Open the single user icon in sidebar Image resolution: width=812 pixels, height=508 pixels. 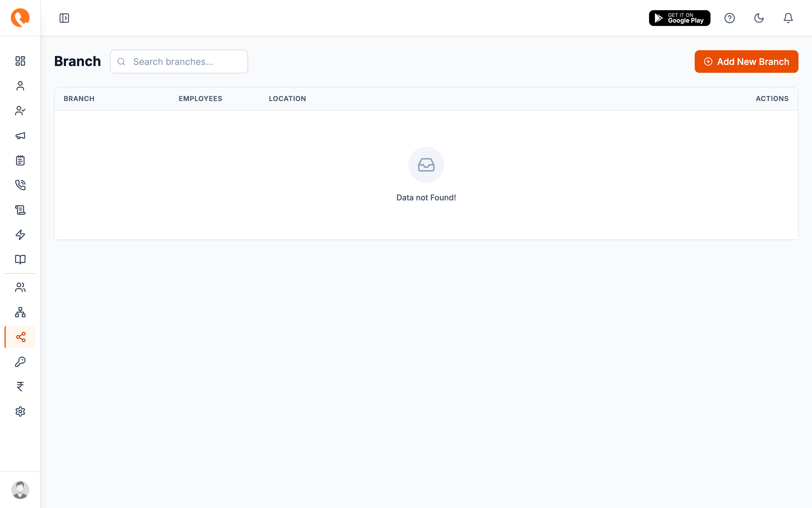click(20, 86)
